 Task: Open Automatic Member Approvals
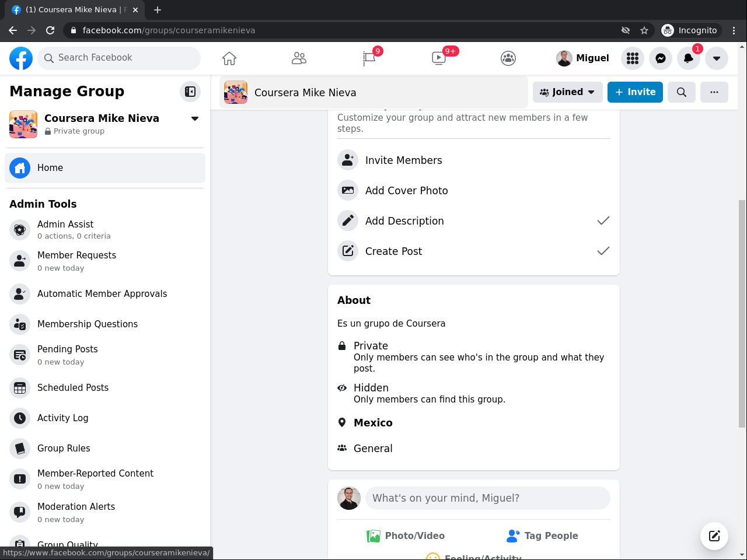(x=105, y=294)
